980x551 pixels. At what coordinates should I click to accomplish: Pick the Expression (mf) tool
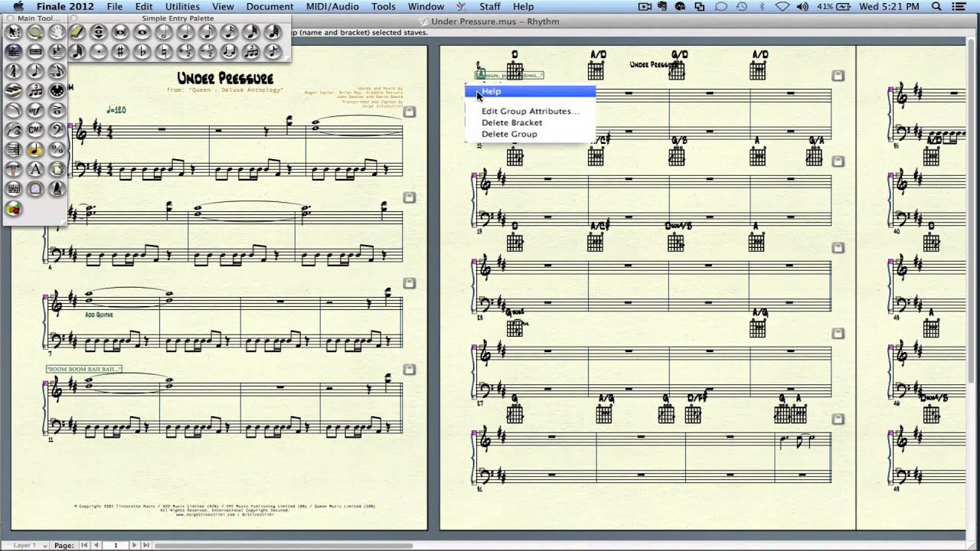tap(35, 110)
